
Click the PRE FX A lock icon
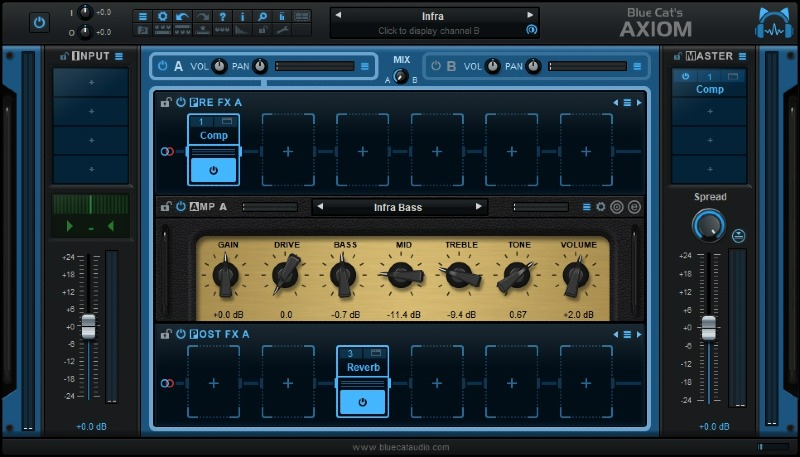click(166, 103)
